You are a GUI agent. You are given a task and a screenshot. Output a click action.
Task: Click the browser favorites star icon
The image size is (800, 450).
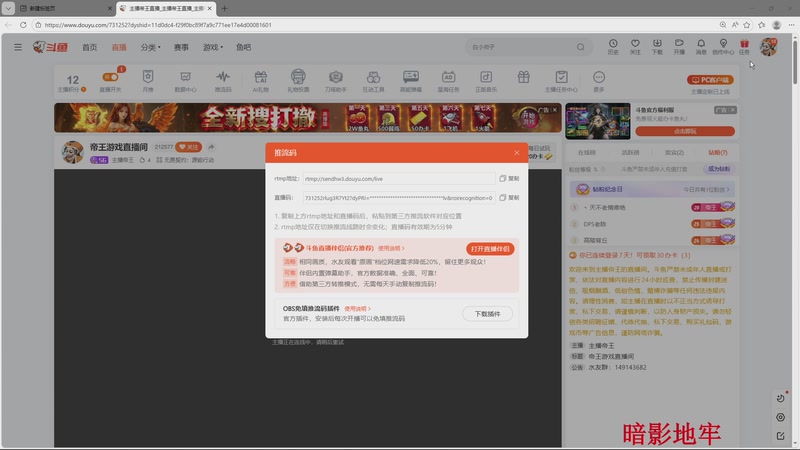click(746, 24)
